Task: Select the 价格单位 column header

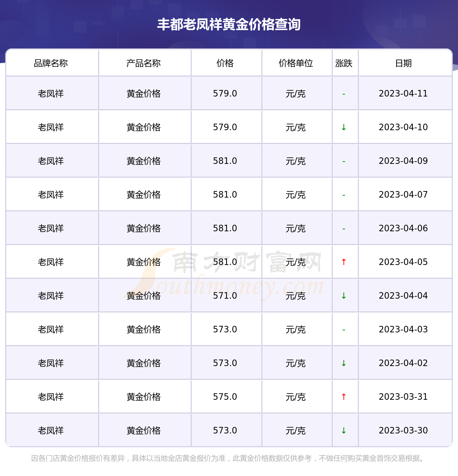Action: [x=296, y=63]
